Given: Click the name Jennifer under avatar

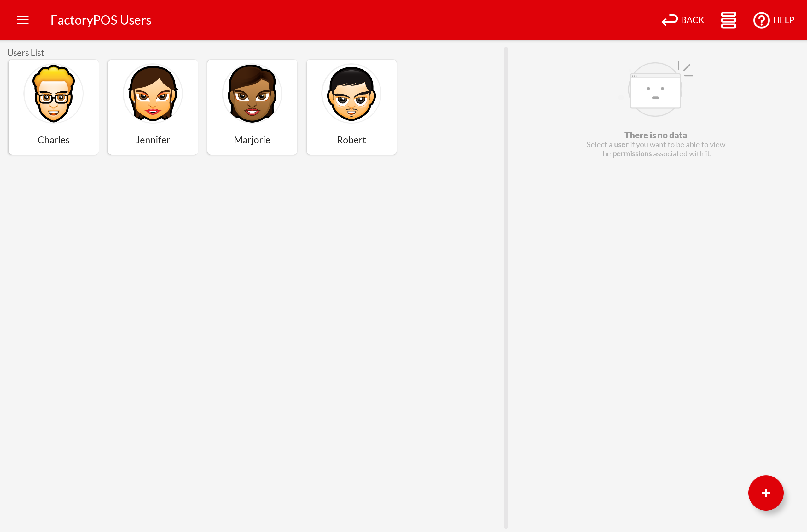Looking at the screenshot, I should tap(153, 140).
